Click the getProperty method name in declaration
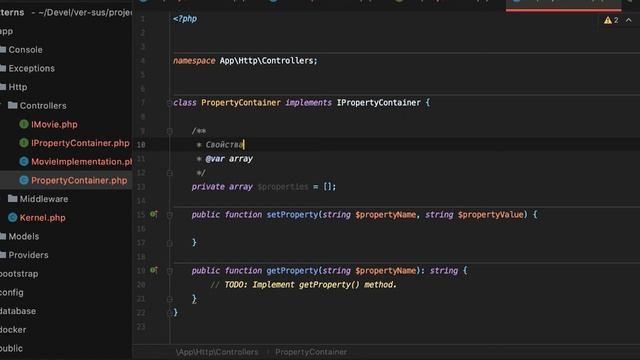The height and width of the screenshot is (360, 640). tap(292, 271)
